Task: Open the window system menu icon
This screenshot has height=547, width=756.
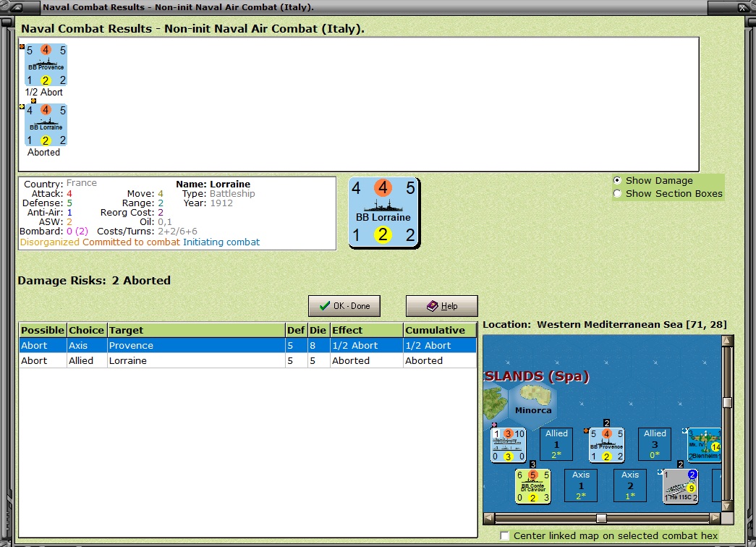Action: tap(17, 7)
